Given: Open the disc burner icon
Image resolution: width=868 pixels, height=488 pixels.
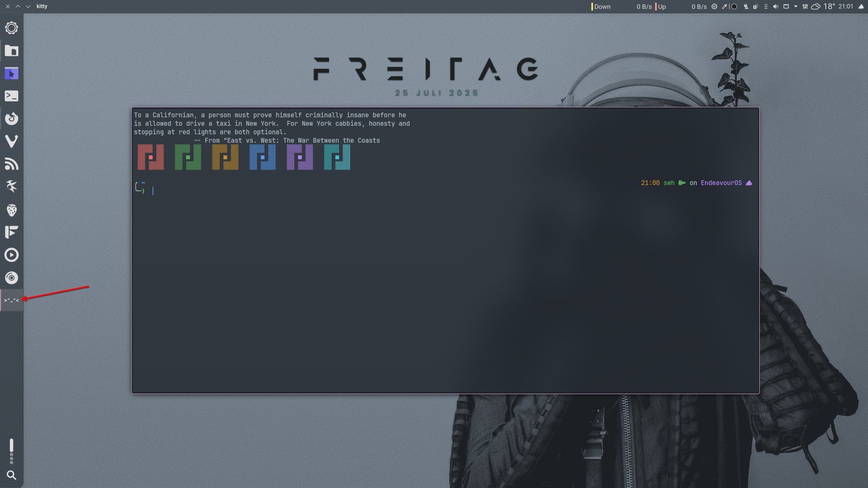Looking at the screenshot, I should click(x=11, y=277).
